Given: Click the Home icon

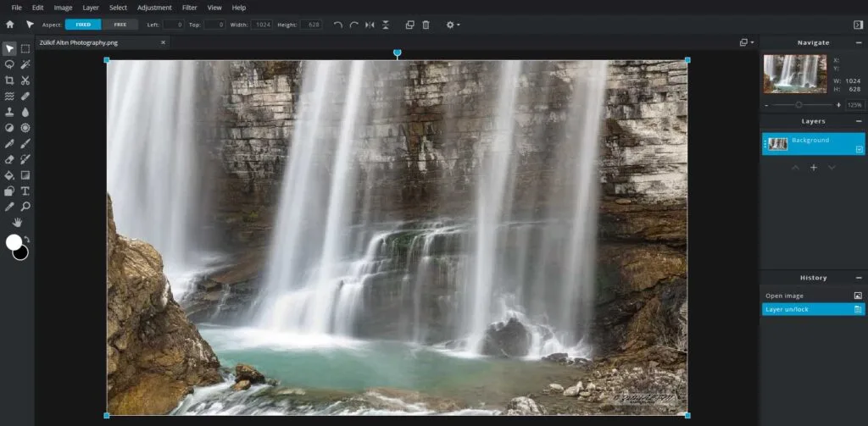Looking at the screenshot, I should coord(9,25).
